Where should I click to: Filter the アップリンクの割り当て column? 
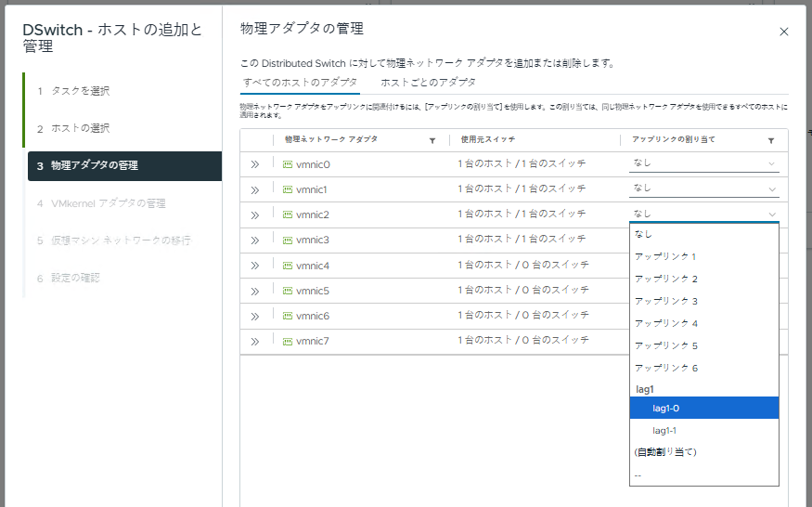point(771,140)
